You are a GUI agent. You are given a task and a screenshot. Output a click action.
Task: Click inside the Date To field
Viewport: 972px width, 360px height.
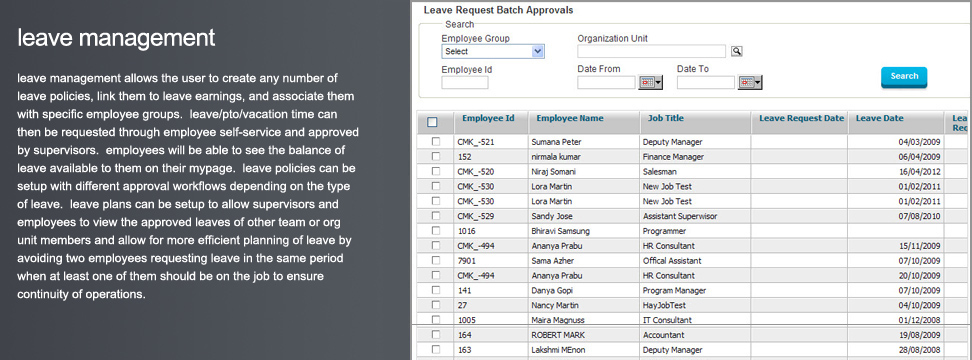coord(705,82)
